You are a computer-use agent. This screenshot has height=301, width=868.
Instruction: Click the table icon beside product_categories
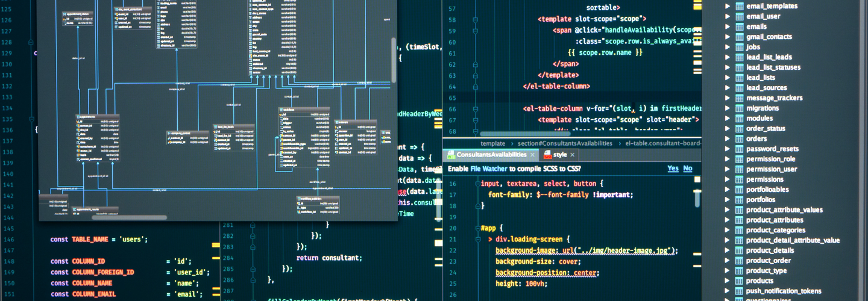coord(738,230)
